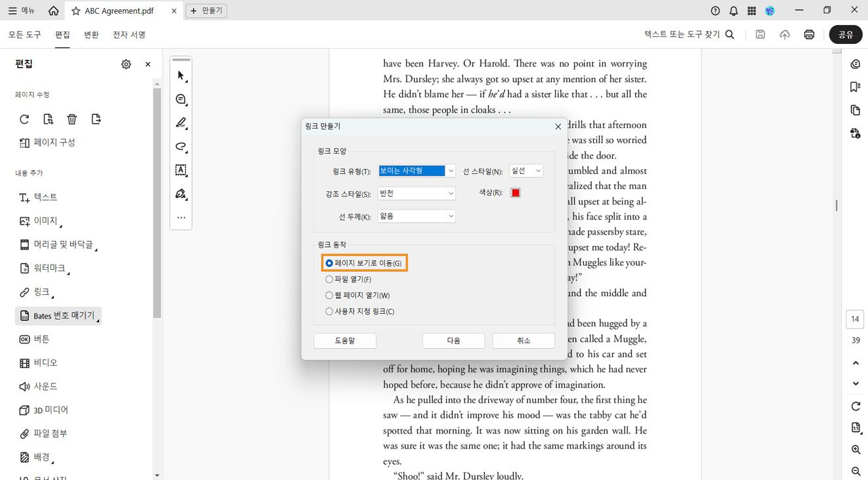Open the AI assistant icon on the right rail
Image resolution: width=868 pixels, height=480 pixels.
(x=856, y=64)
